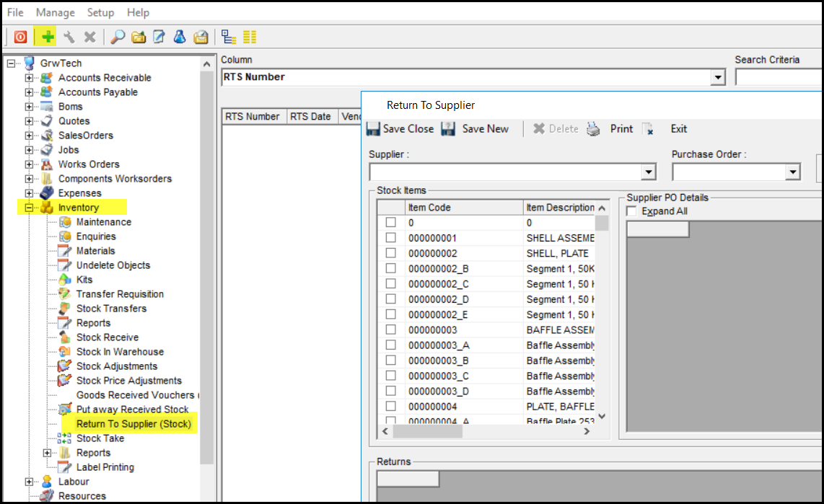The width and height of the screenshot is (824, 504).
Task: Click the red power icon in toolbar
Action: [20, 37]
